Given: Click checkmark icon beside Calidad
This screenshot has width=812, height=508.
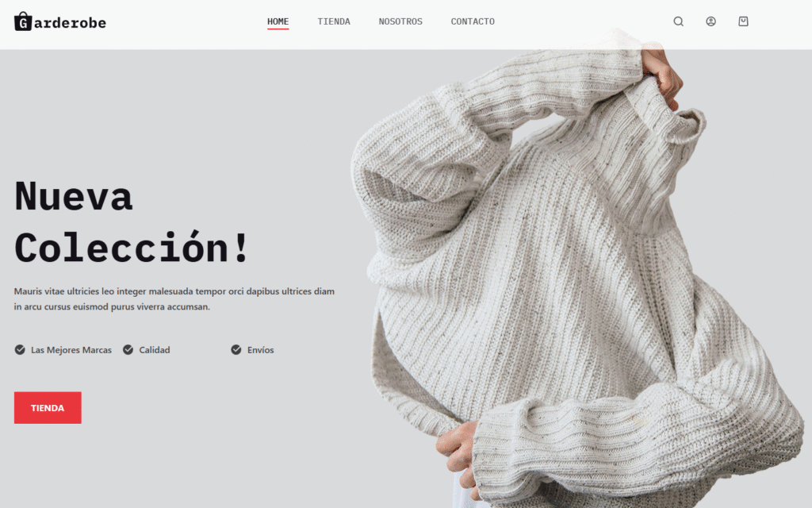Looking at the screenshot, I should tap(128, 350).
